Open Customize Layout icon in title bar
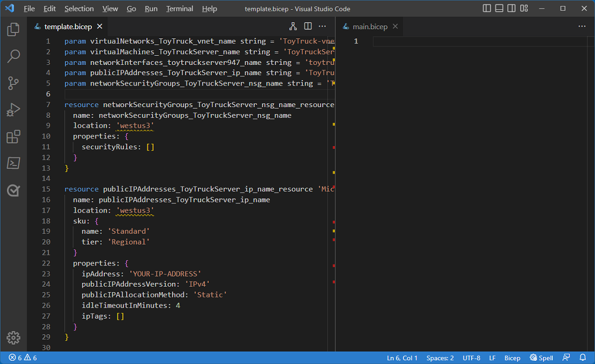Viewport: 595px width, 364px height. pyautogui.click(x=524, y=8)
